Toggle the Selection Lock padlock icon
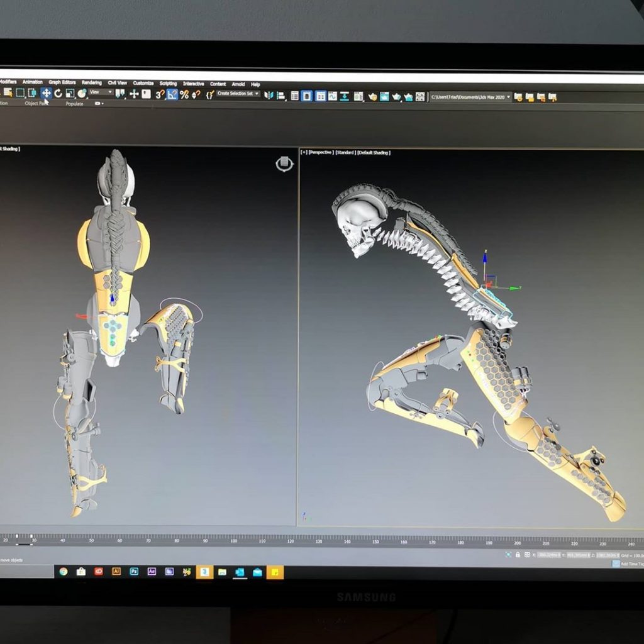The image size is (644, 644). click(518, 555)
